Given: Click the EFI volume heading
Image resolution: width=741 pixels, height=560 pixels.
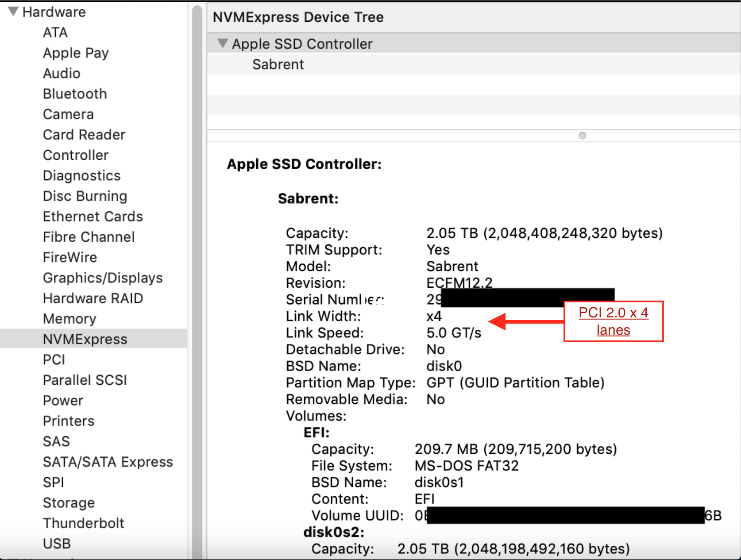Looking at the screenshot, I should click(x=316, y=432).
